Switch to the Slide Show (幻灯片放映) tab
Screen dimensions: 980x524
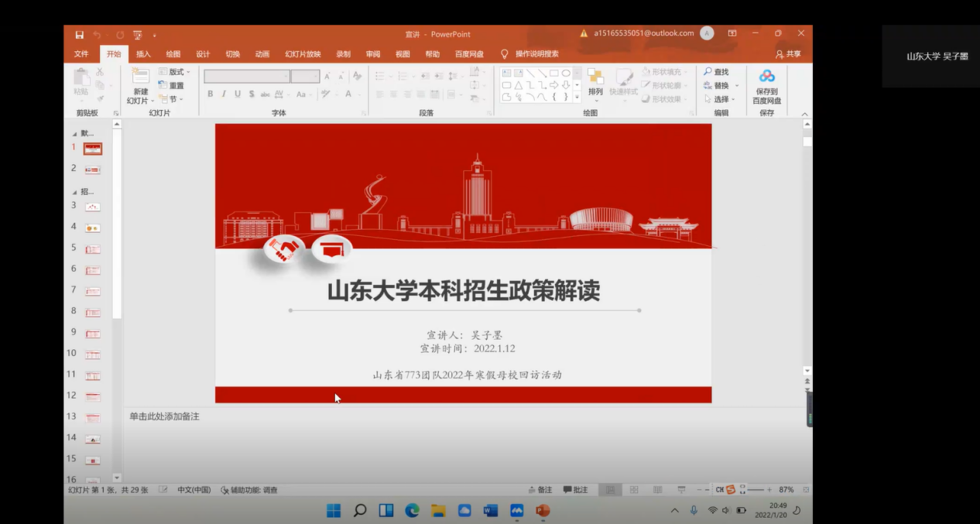(302, 54)
